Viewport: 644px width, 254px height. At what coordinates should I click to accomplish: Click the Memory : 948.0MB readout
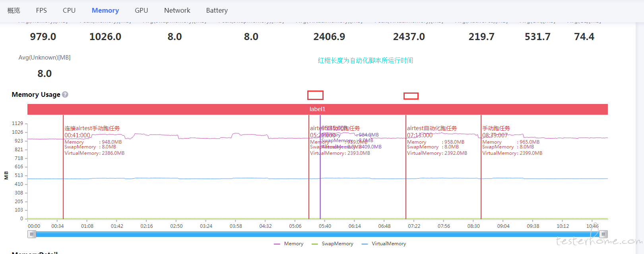(93, 142)
